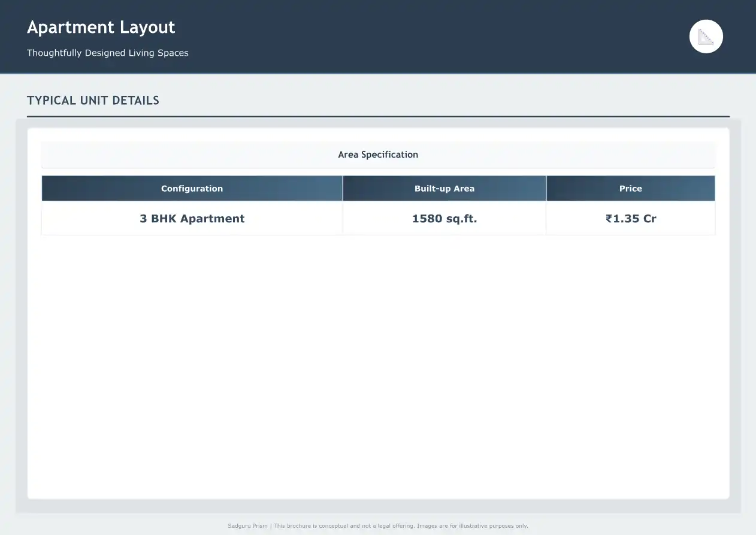Click the 'Cr' unit in the price
This screenshot has height=535, width=756.
click(x=649, y=219)
